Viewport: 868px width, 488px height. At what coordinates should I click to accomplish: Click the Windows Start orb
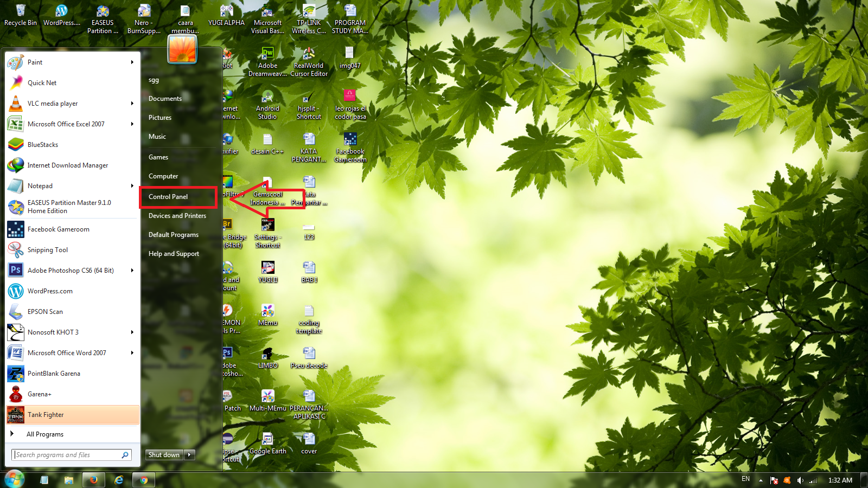(14, 479)
